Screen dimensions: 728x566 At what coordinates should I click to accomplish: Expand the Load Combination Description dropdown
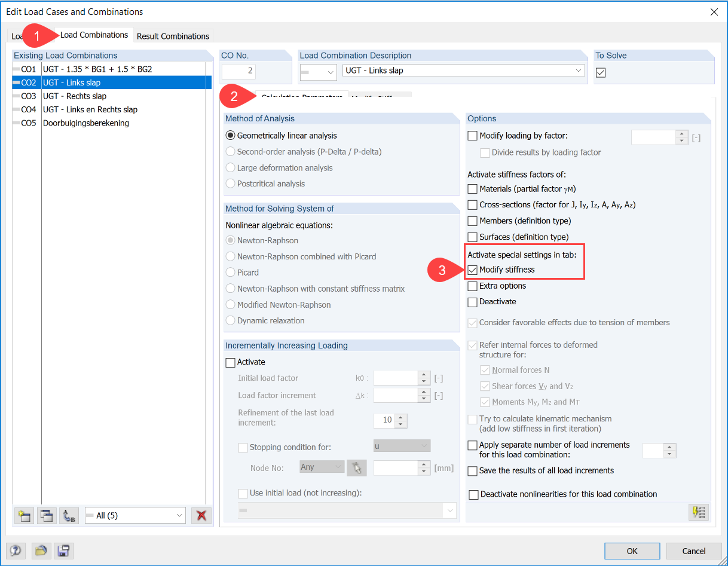coord(577,71)
